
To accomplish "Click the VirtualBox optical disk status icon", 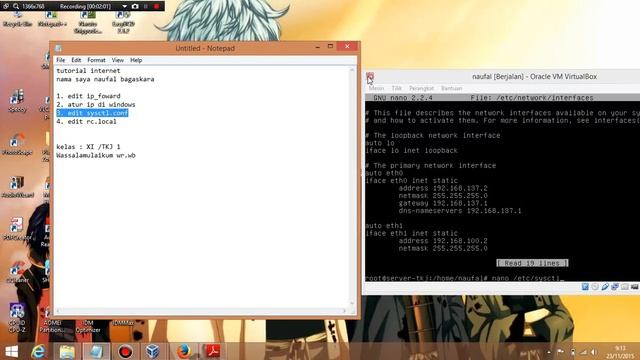I will tap(595, 287).
